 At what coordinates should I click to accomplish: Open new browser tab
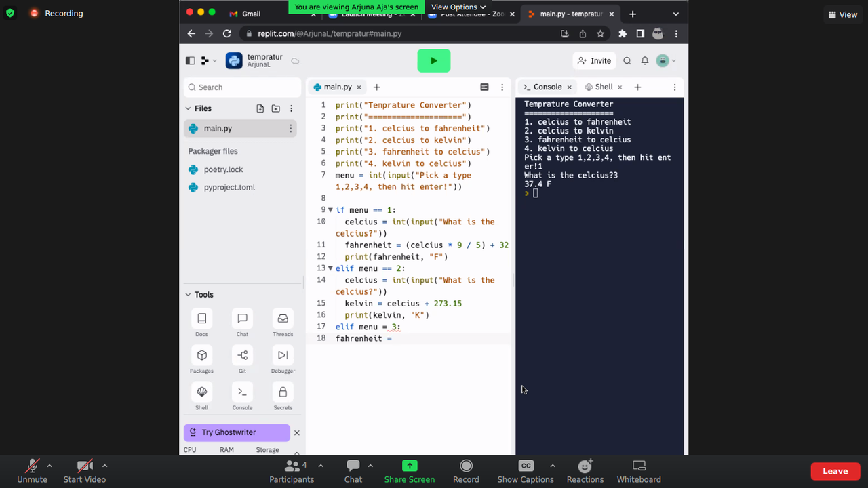[x=632, y=14]
